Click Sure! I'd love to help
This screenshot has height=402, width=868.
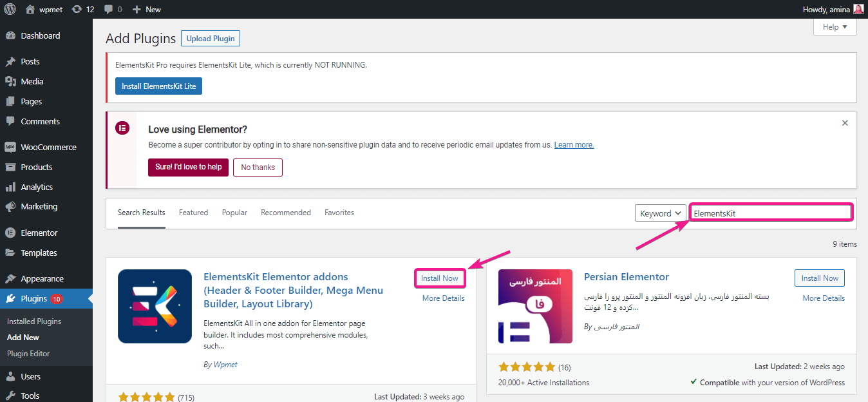(x=188, y=167)
